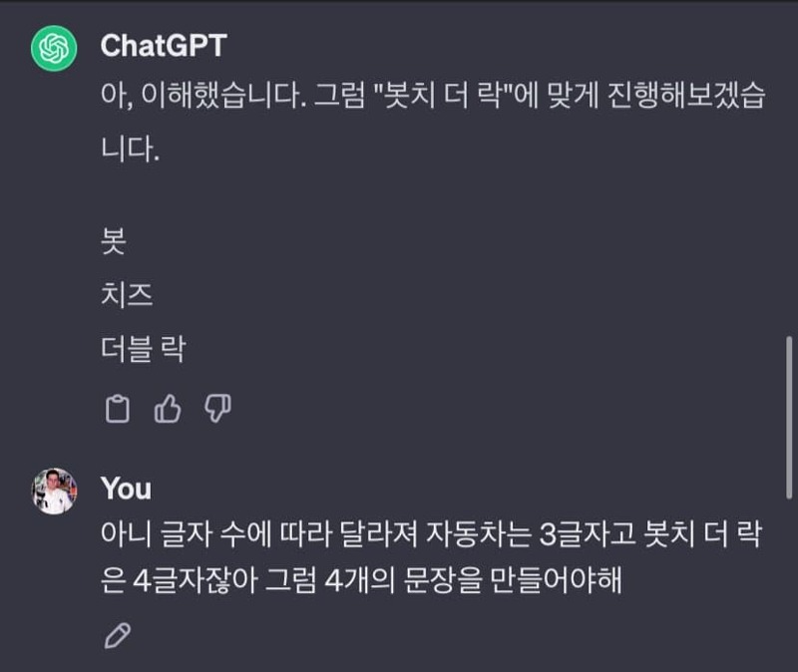Click the line "치즈" in the response
The width and height of the screenshot is (798, 672).
coord(127,295)
